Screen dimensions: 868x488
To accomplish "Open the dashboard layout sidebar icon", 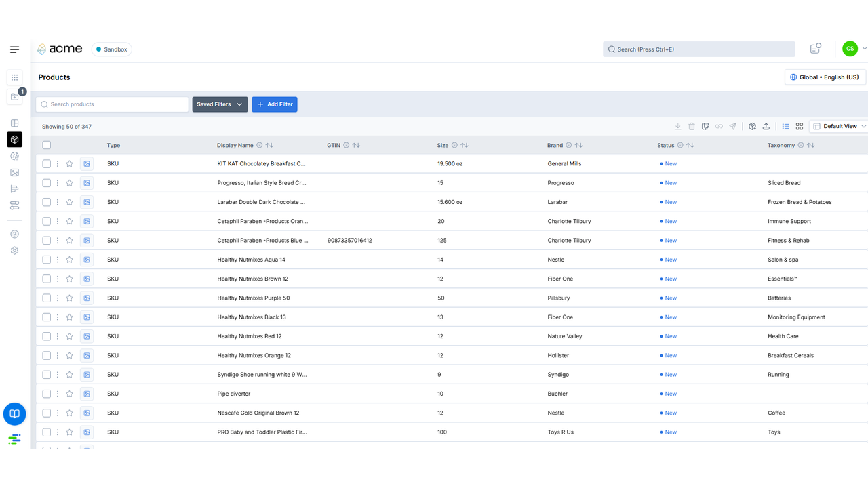I will pos(14,123).
